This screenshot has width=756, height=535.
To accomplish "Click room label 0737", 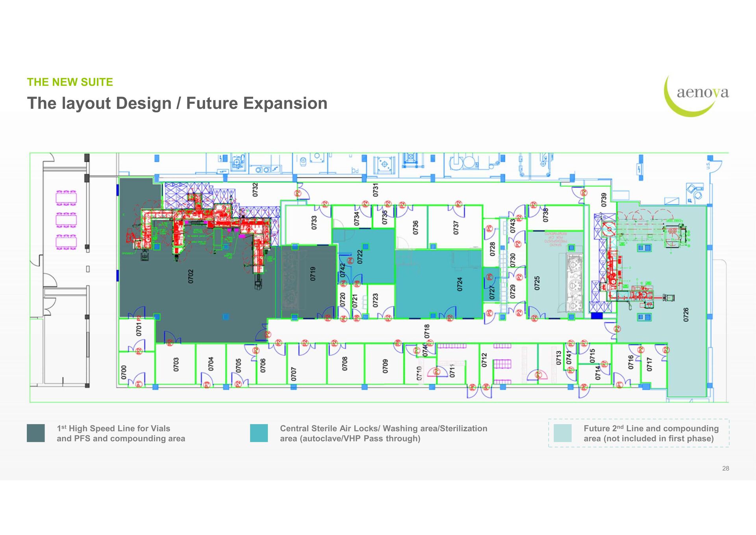I will pyautogui.click(x=456, y=227).
